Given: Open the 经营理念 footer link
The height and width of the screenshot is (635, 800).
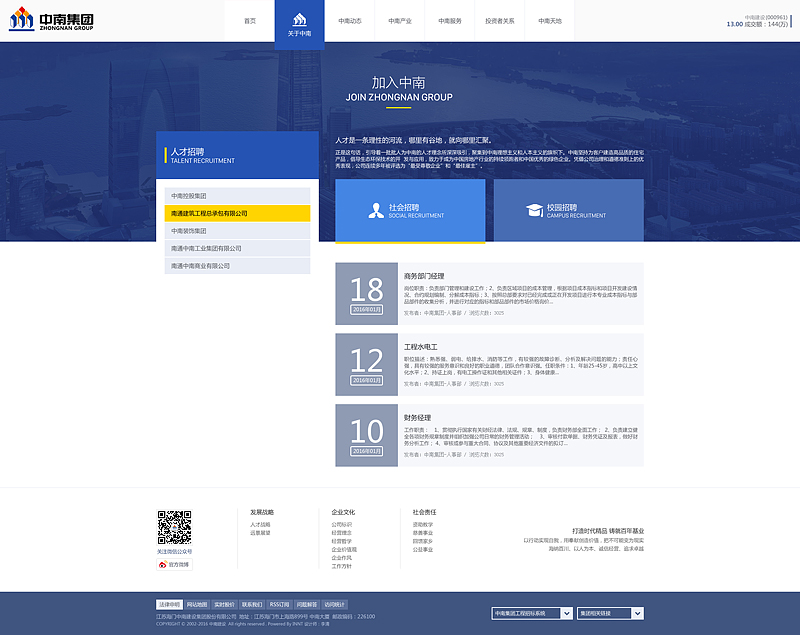Looking at the screenshot, I should click(341, 532).
